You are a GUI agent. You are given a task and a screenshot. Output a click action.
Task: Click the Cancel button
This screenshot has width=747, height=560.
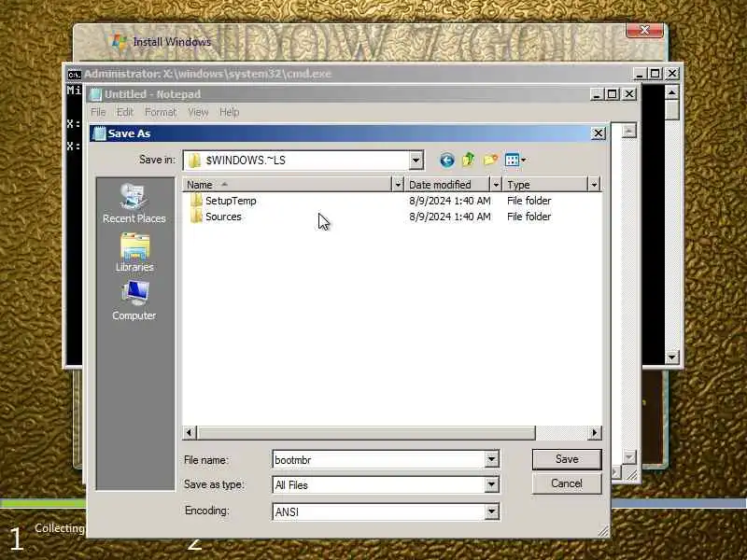(567, 483)
